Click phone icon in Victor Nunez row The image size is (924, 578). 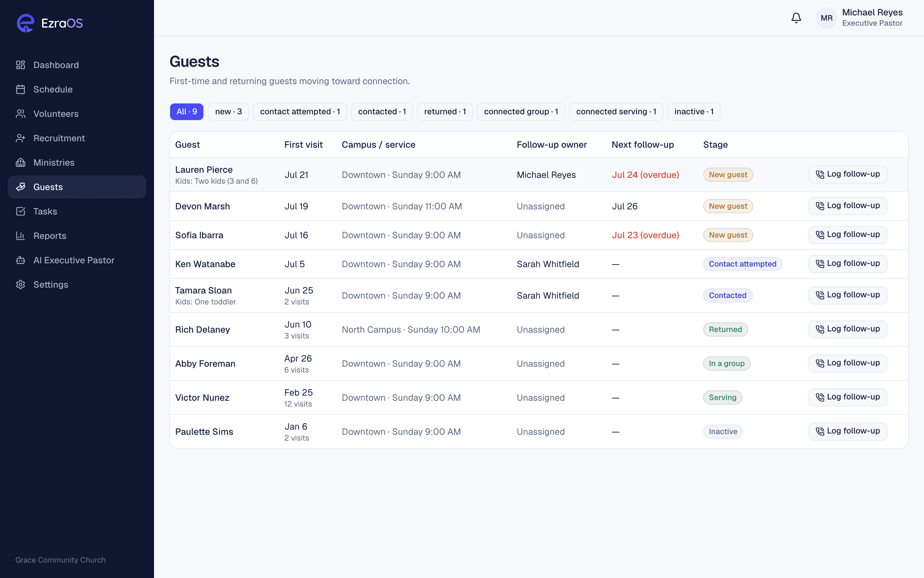pyautogui.click(x=820, y=397)
